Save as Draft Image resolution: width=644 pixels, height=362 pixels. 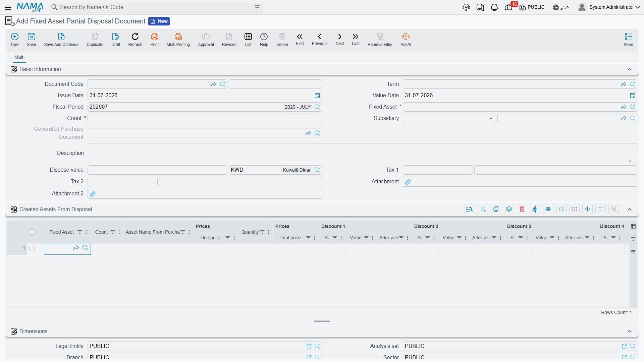pyautogui.click(x=116, y=40)
